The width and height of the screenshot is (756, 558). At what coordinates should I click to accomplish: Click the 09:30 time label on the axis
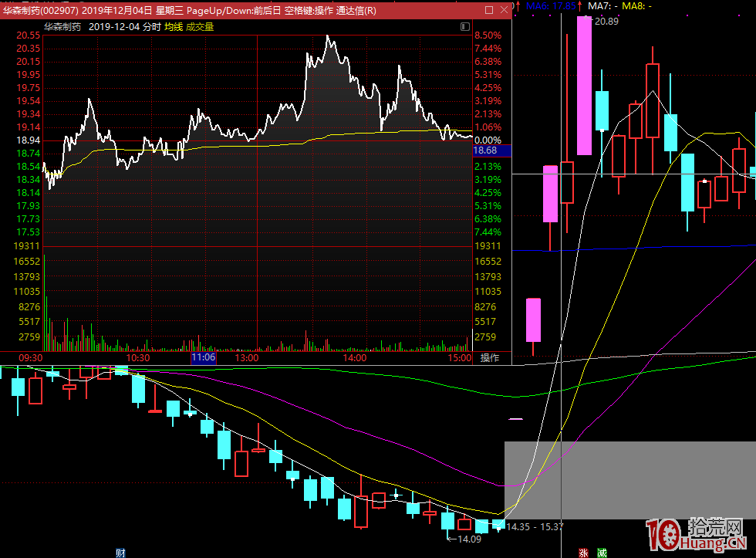(x=30, y=358)
